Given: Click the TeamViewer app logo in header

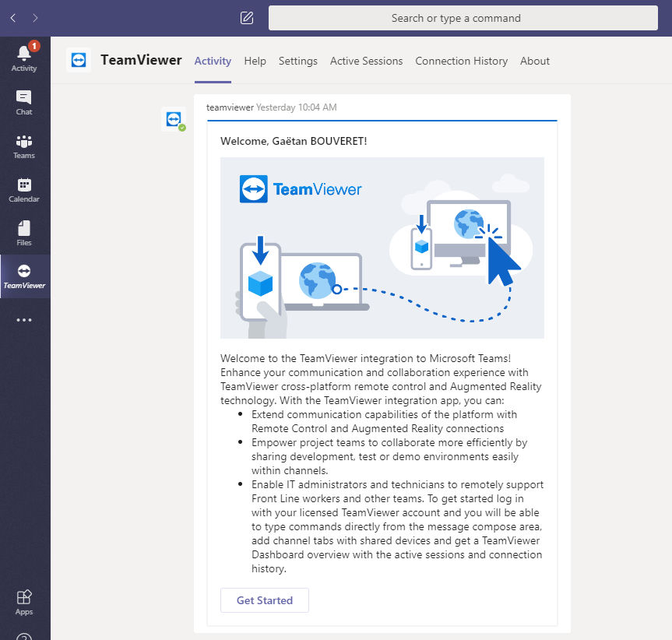Looking at the screenshot, I should click(x=79, y=60).
